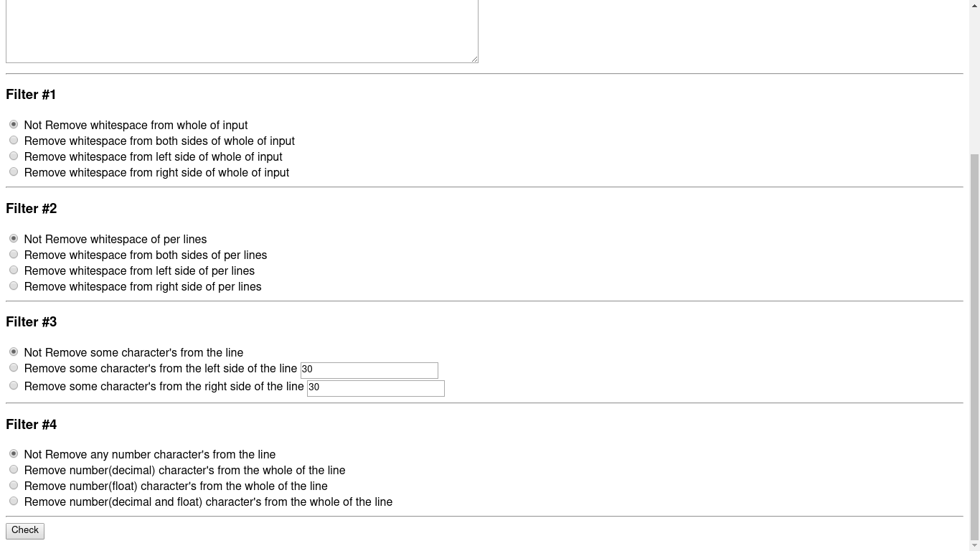The image size is (980, 551).
Task: Choose "Remove whitespace from both sides of per lines"
Action: click(14, 254)
